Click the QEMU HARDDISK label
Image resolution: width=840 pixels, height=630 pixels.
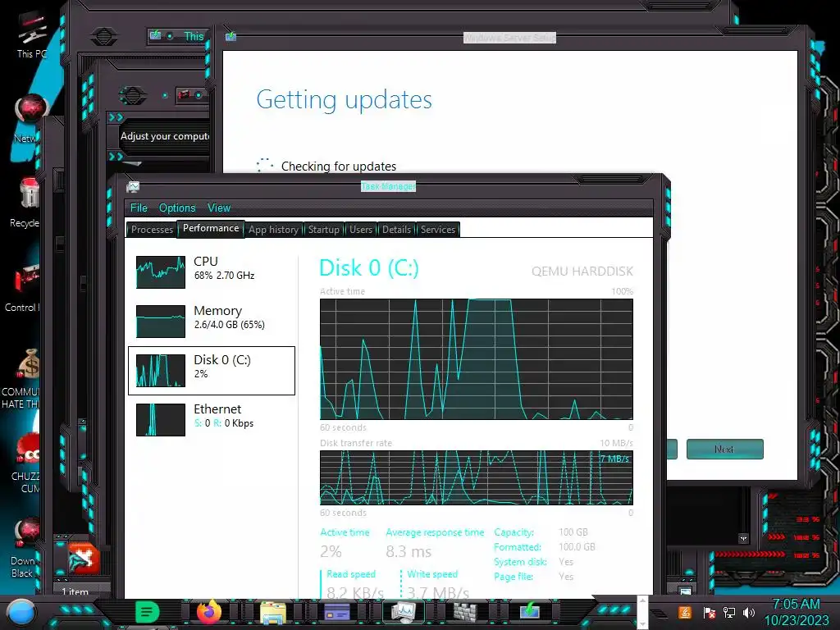(582, 271)
